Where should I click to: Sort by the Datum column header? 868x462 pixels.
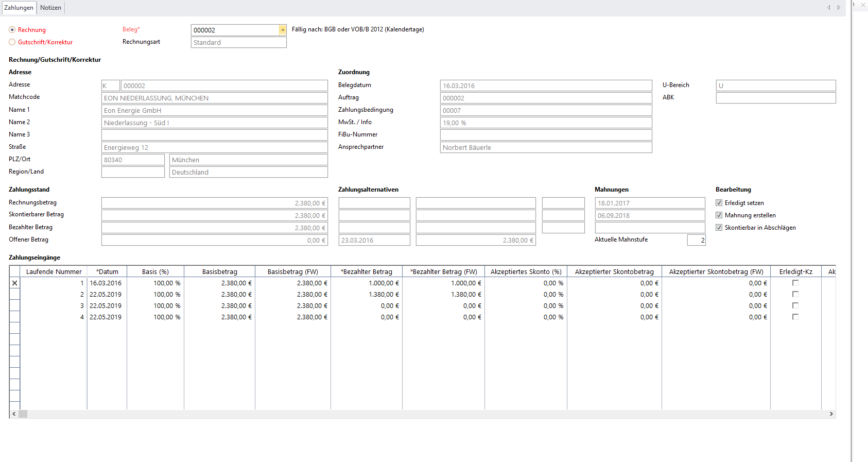[x=107, y=272]
